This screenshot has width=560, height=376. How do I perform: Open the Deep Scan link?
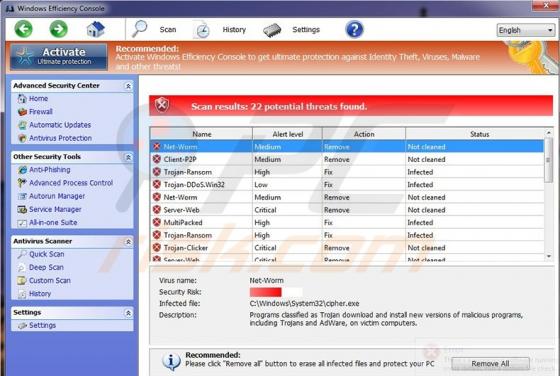click(46, 267)
